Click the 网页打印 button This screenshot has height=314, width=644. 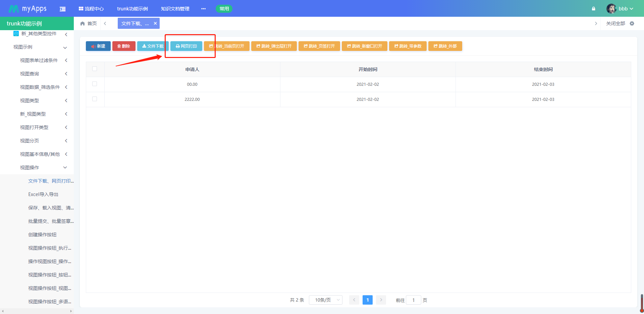click(x=186, y=46)
